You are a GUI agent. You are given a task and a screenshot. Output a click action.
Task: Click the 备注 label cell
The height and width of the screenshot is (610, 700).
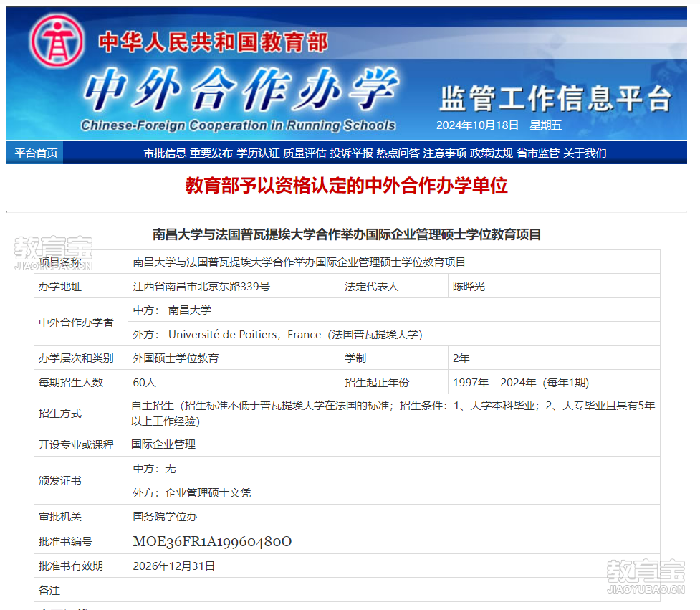click(x=81, y=589)
